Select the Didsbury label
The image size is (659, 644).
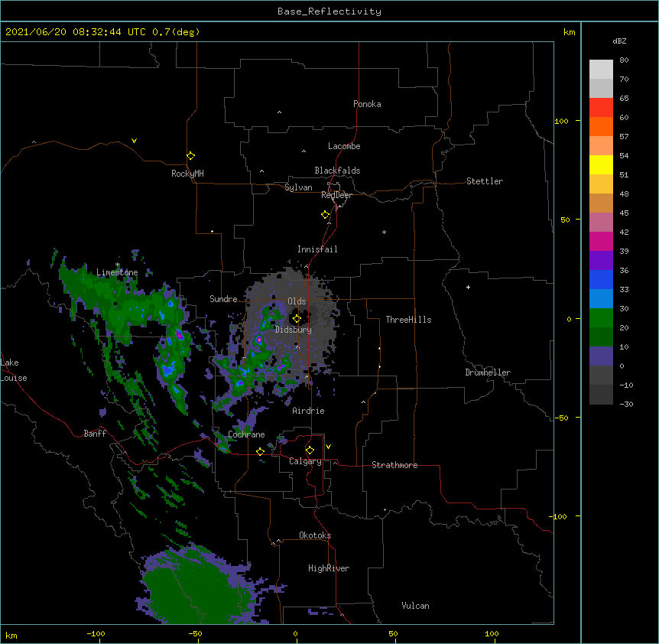(294, 330)
